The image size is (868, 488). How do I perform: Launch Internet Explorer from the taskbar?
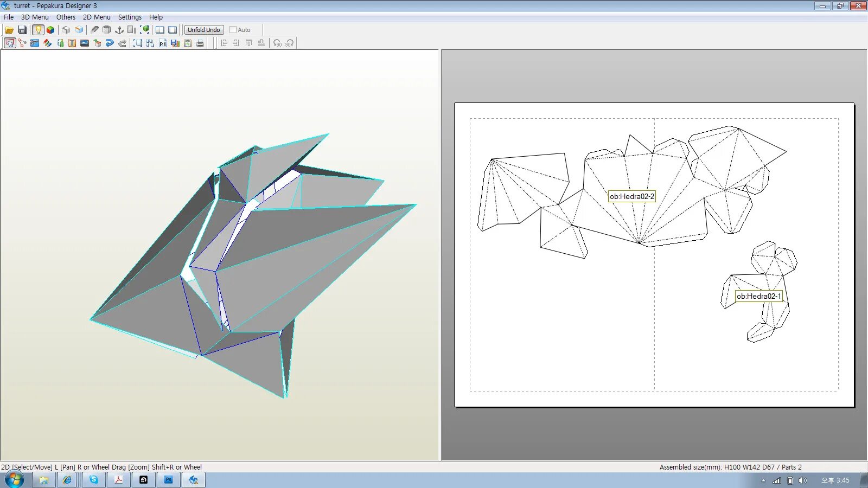(x=67, y=480)
